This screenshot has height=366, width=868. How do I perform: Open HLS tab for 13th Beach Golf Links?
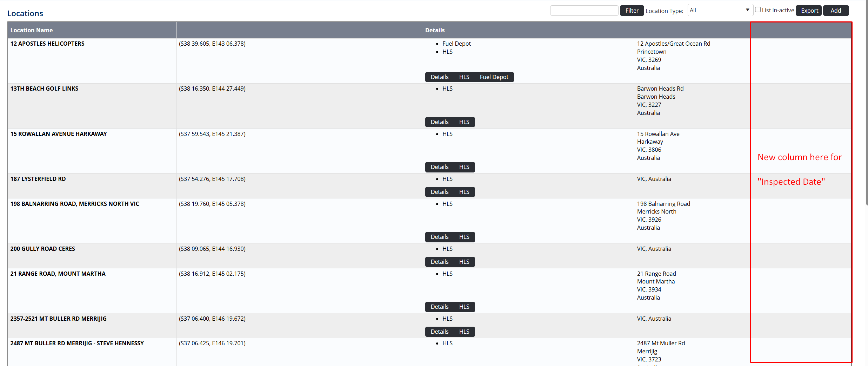464,122
